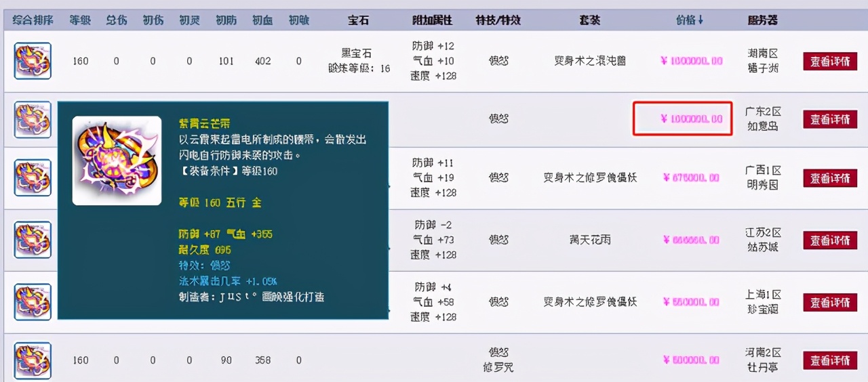Click the 愤怒 修罗咒 effect cell
Image resolution: width=868 pixels, height=382 pixels.
coord(498,360)
